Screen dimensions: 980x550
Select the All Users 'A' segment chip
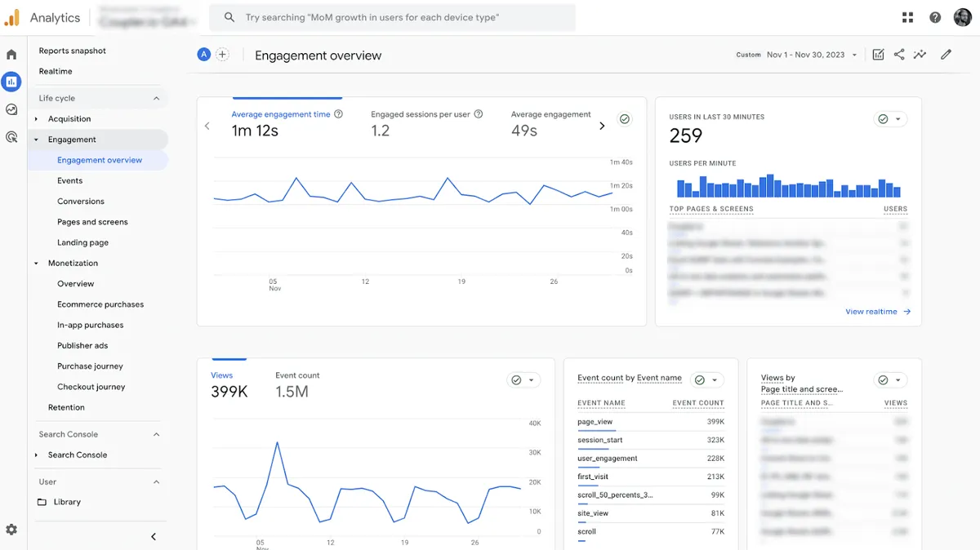pos(203,55)
